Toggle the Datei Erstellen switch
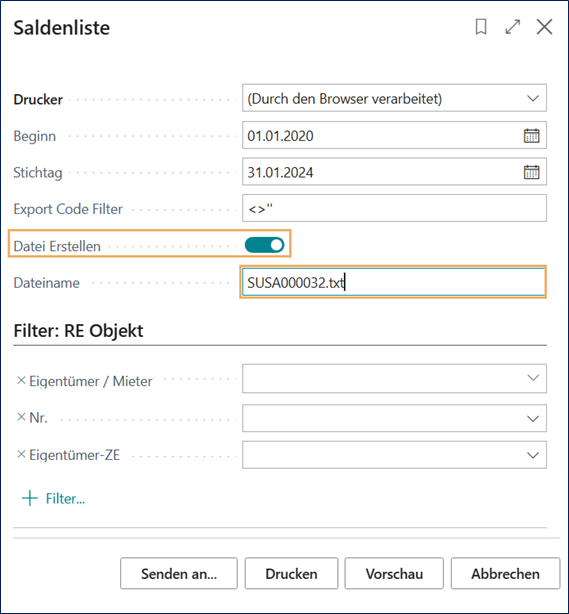This screenshot has width=569, height=614. coord(264,245)
